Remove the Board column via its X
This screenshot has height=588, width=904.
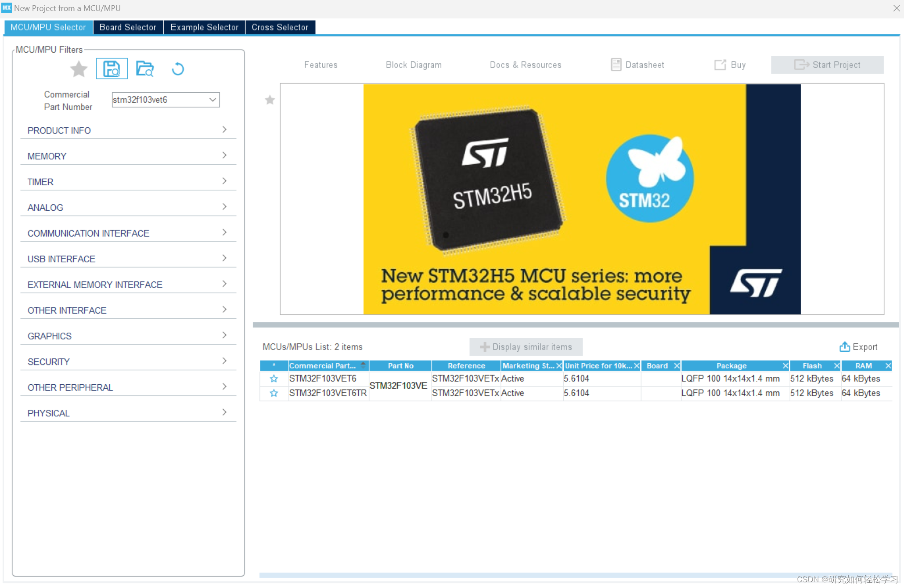(677, 366)
